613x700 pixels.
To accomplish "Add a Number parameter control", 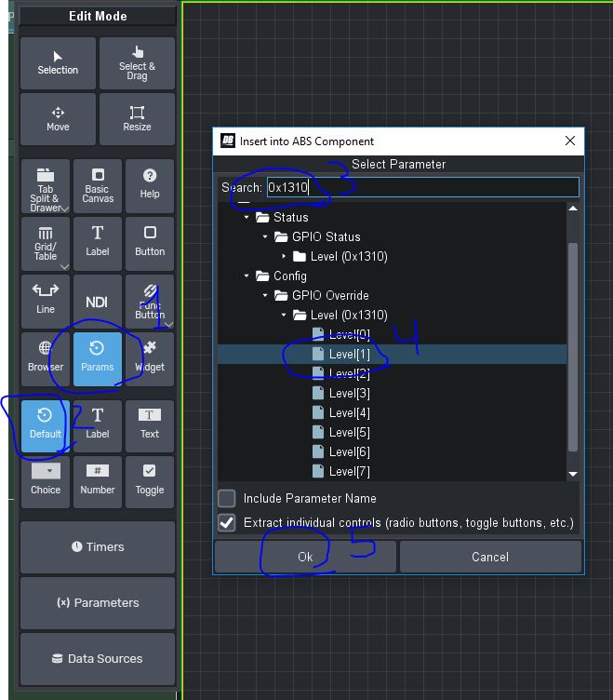I will pyautogui.click(x=98, y=482).
